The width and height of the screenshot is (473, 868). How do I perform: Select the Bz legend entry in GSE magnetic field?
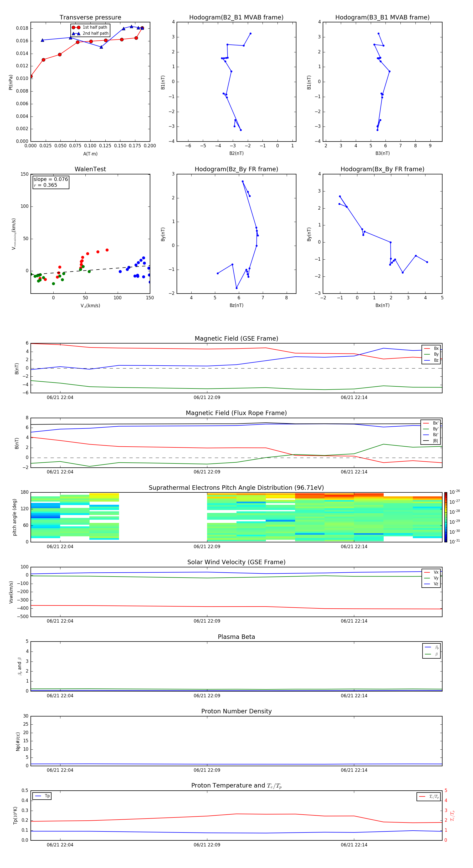[x=431, y=360]
